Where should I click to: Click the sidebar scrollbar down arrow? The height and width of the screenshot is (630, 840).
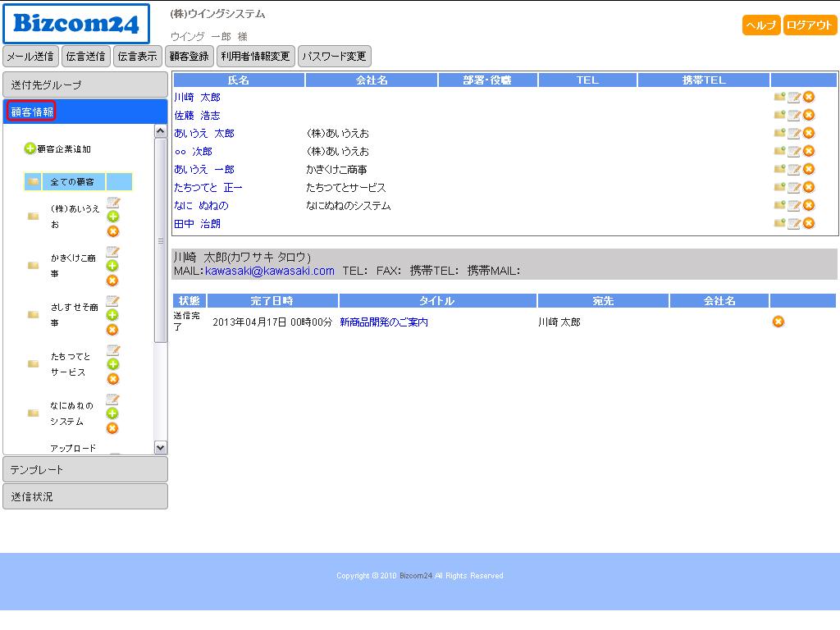161,448
